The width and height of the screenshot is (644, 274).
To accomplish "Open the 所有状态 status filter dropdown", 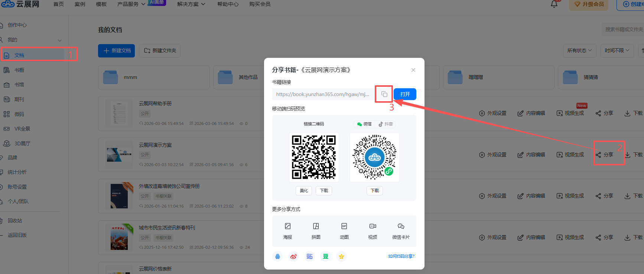I will tap(579, 50).
